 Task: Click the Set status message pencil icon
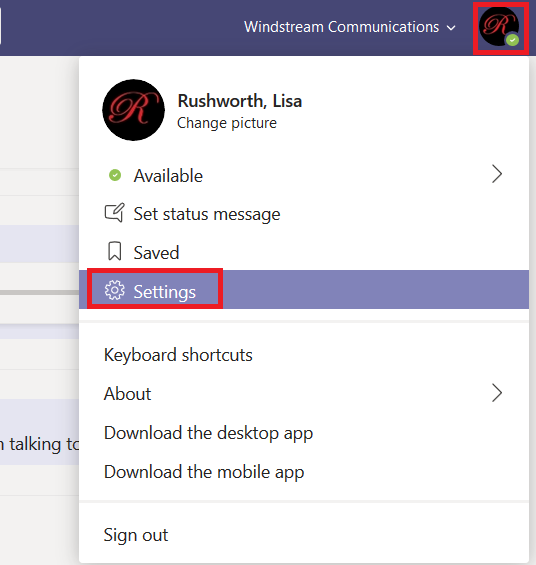115,213
